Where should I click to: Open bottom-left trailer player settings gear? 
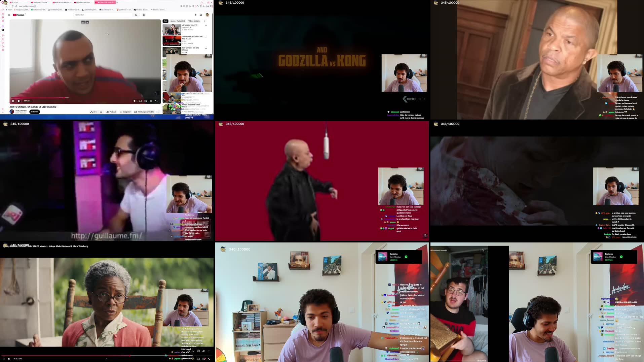point(204,359)
